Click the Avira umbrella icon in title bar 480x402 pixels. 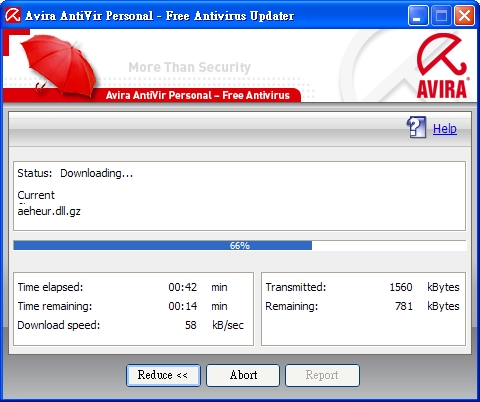click(x=13, y=15)
